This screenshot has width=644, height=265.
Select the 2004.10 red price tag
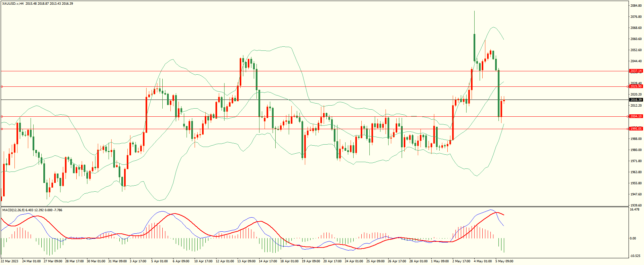(x=636, y=116)
